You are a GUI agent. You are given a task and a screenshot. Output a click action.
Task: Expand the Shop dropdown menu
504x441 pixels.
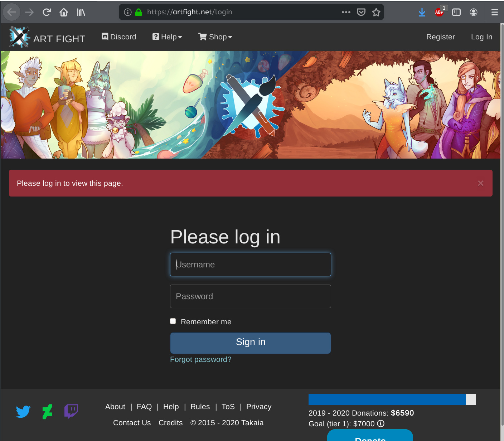(215, 37)
